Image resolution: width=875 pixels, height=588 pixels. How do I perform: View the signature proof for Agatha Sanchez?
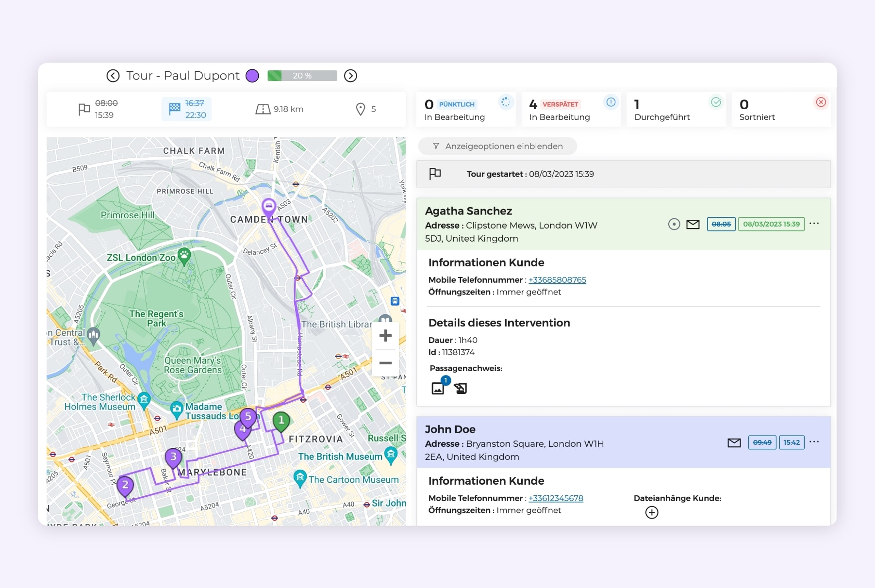tap(461, 388)
